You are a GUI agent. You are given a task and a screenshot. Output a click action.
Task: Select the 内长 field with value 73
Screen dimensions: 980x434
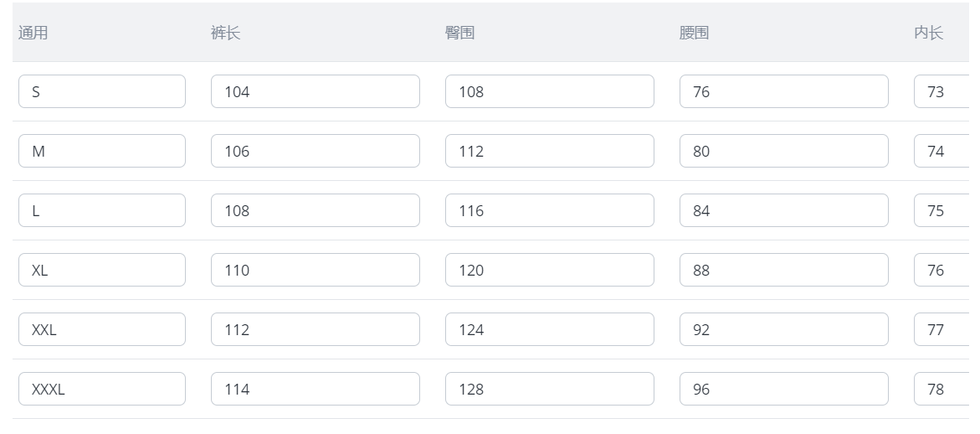(x=942, y=91)
